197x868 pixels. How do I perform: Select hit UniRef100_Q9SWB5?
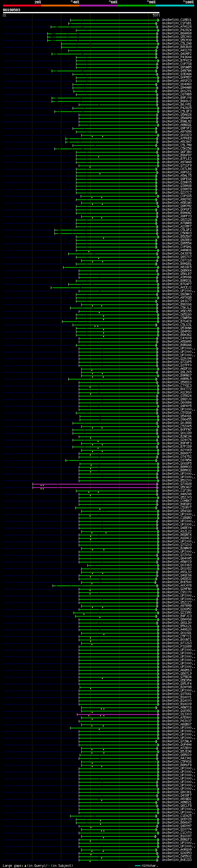pos(176,67)
